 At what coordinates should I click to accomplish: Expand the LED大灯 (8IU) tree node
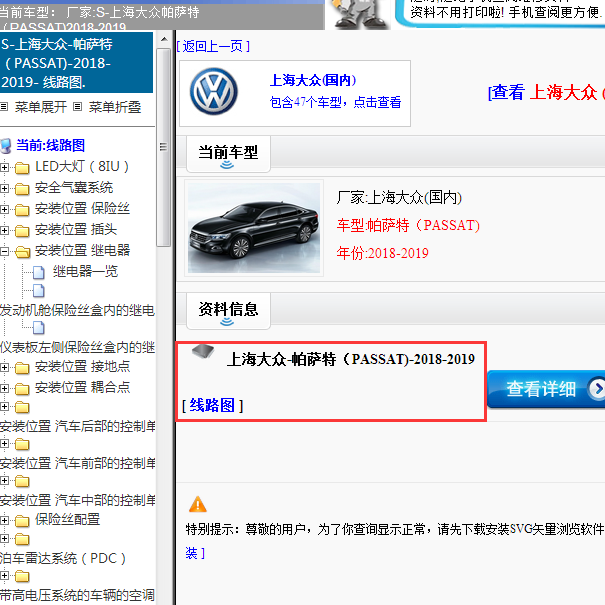(4, 167)
